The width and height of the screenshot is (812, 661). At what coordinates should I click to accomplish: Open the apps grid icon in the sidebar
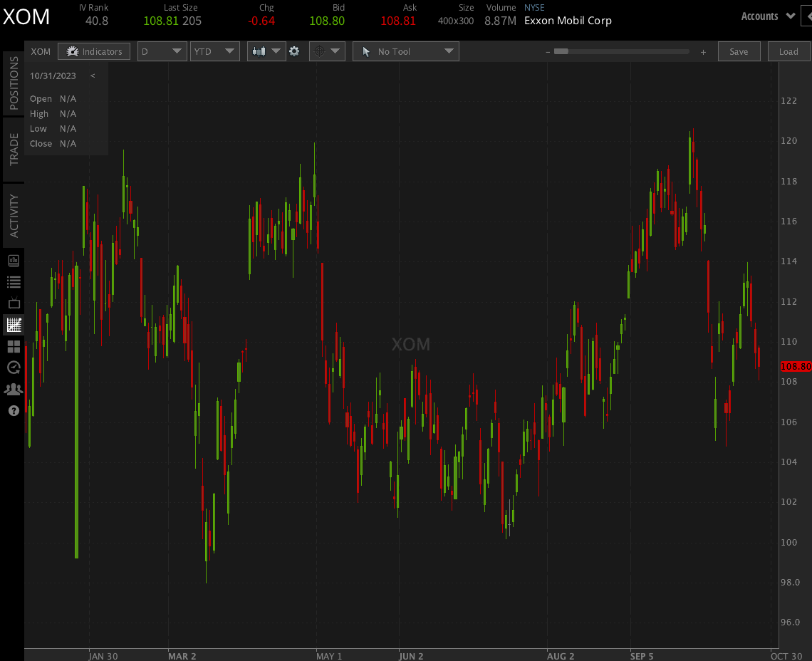(13, 346)
